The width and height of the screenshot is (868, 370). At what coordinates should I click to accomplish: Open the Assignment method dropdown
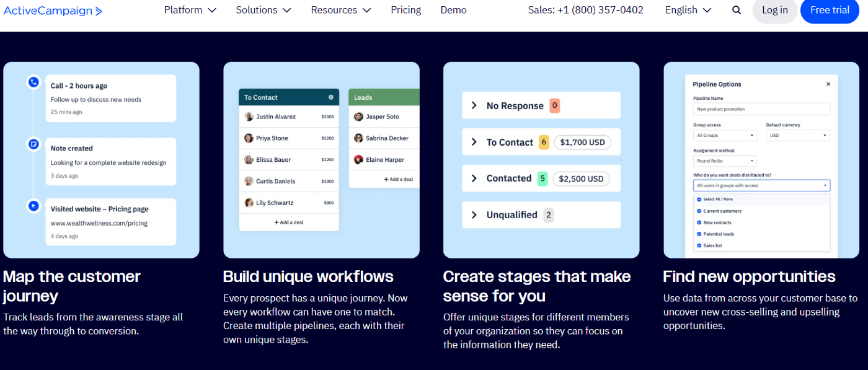coord(725,161)
